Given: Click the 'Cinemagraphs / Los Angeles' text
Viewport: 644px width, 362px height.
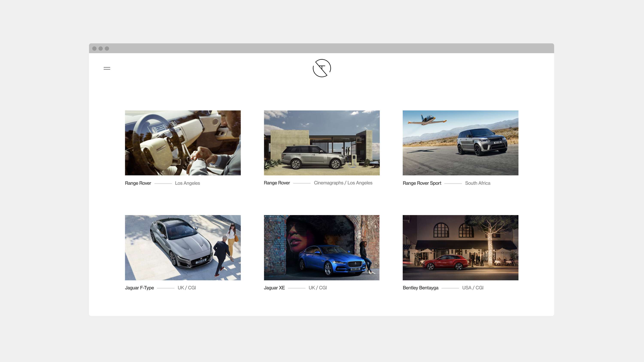Looking at the screenshot, I should [343, 183].
